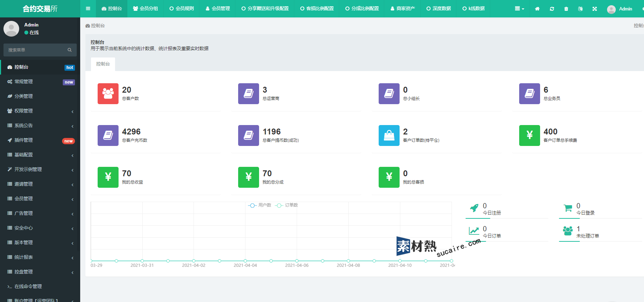Viewport: 644px width, 302px height.
Task: Click the shopping cart 今日登录 icon
Action: click(x=568, y=208)
